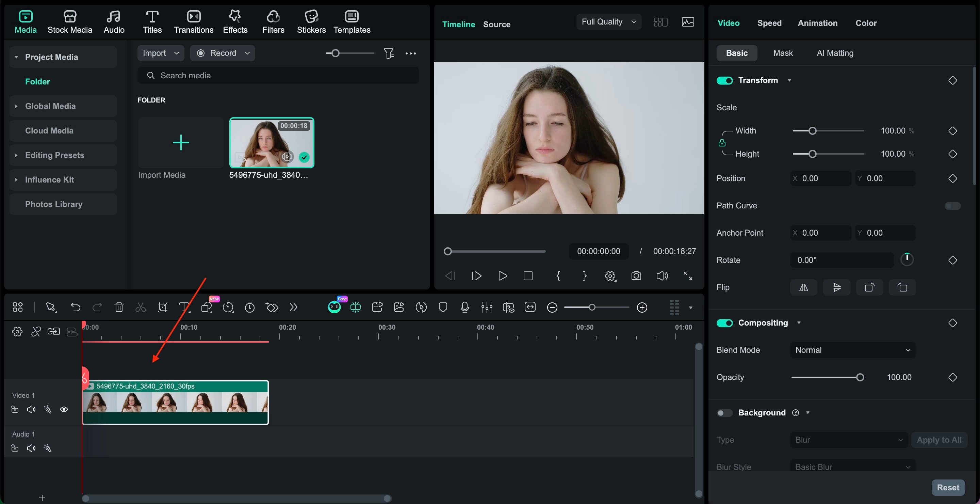Expand the Editing Presets section
The image size is (980, 504).
(x=54, y=155)
